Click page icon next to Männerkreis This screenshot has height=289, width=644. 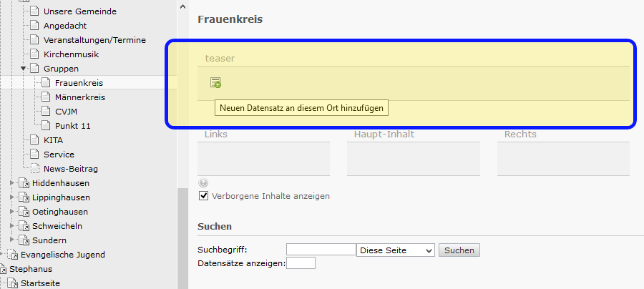[x=46, y=97]
